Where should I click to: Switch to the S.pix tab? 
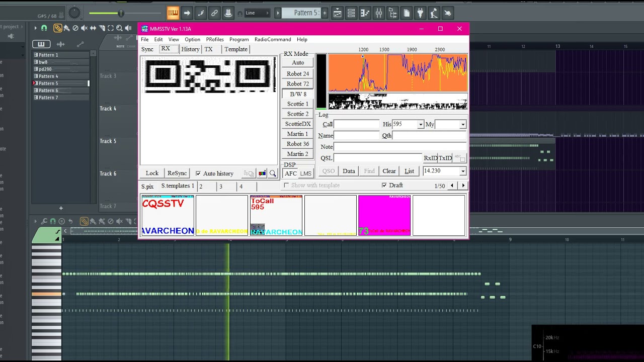147,187
